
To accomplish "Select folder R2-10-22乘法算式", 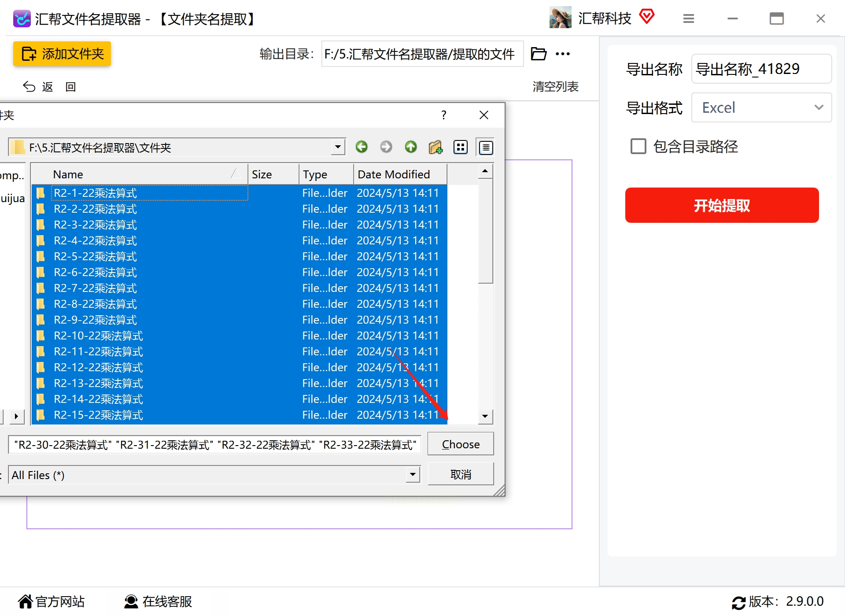I will pos(240,336).
